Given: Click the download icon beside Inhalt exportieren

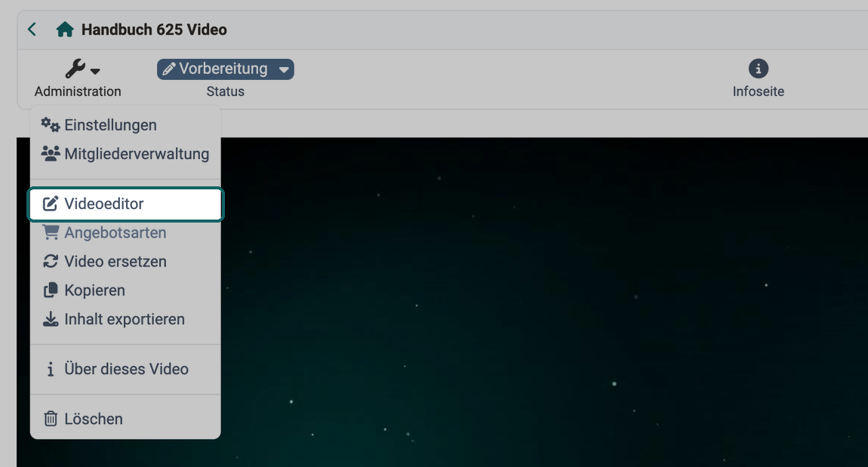Looking at the screenshot, I should point(51,318).
